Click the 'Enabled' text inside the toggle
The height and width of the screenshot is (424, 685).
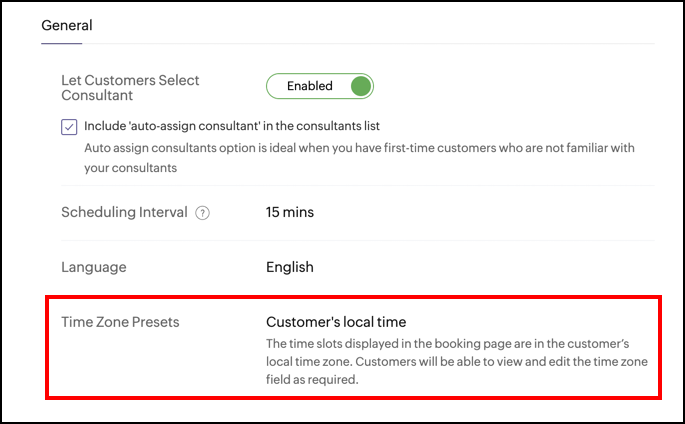click(310, 86)
